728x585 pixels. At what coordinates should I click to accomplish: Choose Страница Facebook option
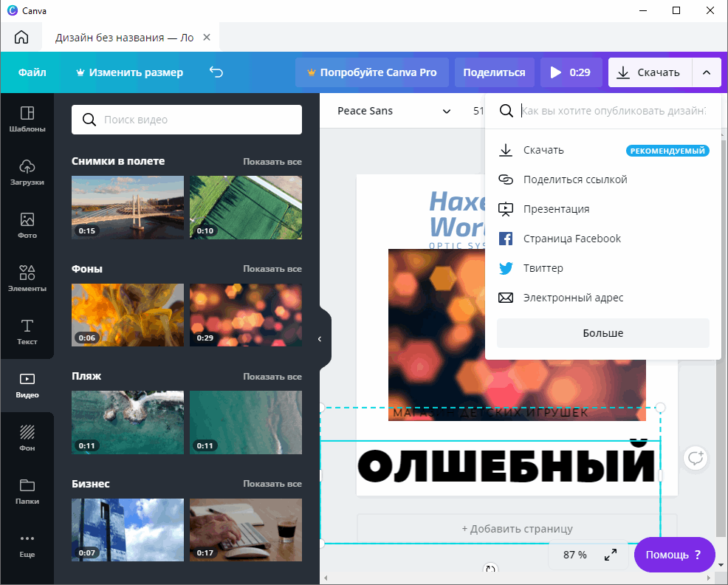[x=603, y=239]
